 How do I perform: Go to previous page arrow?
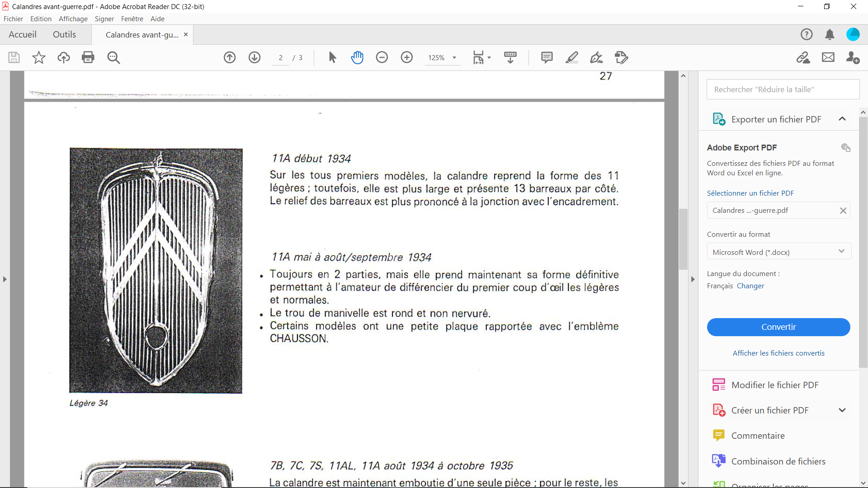[x=230, y=57]
